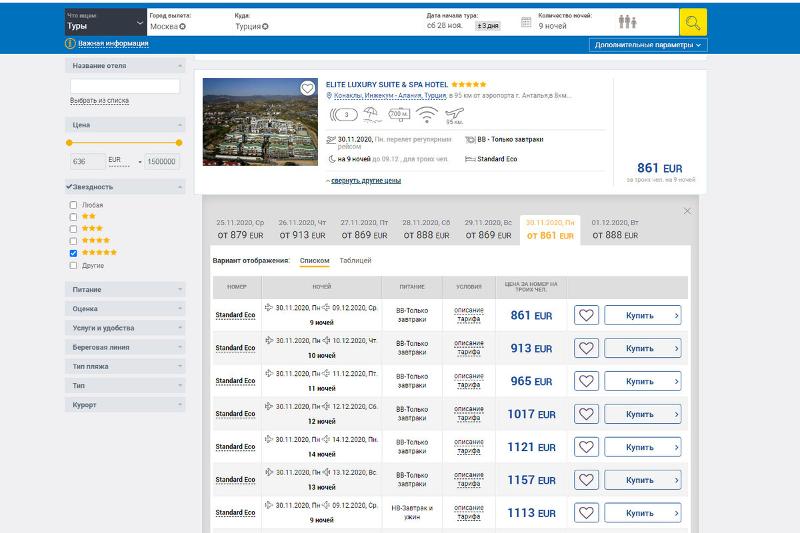Click the Wi-Fi amenity icon of the hotel

[427, 114]
